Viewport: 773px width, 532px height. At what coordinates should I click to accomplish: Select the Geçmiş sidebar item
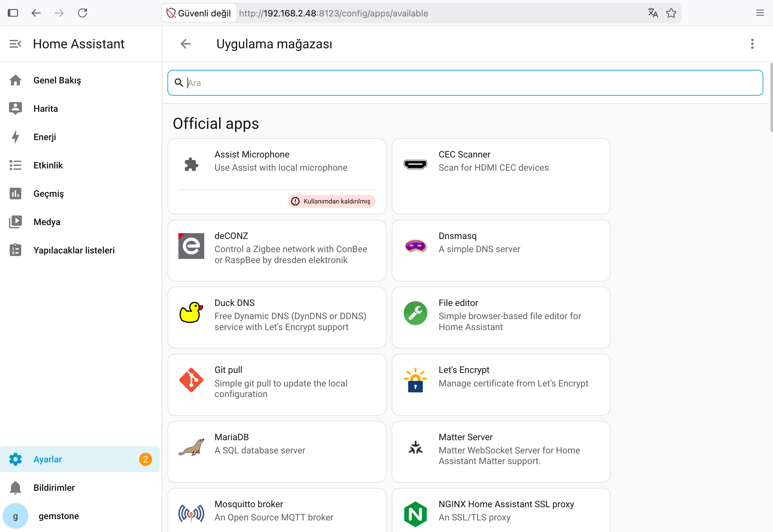pos(80,194)
